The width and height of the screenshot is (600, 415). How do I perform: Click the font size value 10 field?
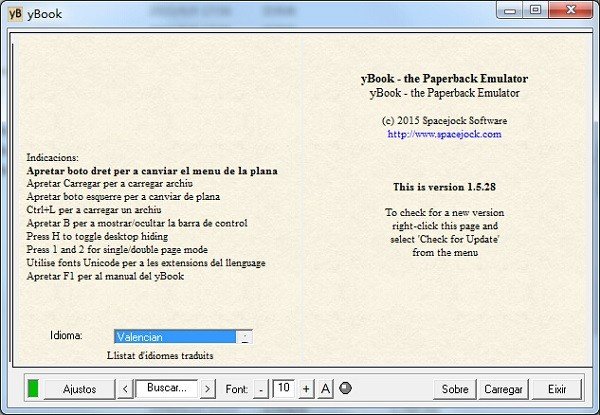point(284,388)
